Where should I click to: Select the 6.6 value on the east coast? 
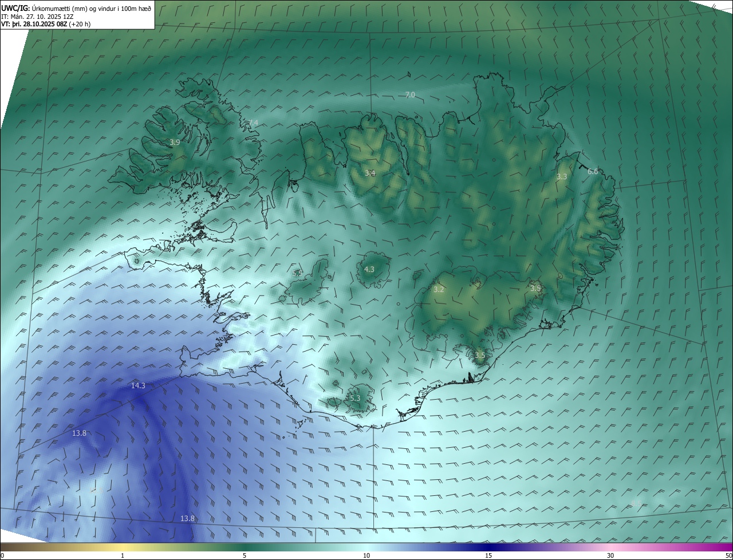593,172
